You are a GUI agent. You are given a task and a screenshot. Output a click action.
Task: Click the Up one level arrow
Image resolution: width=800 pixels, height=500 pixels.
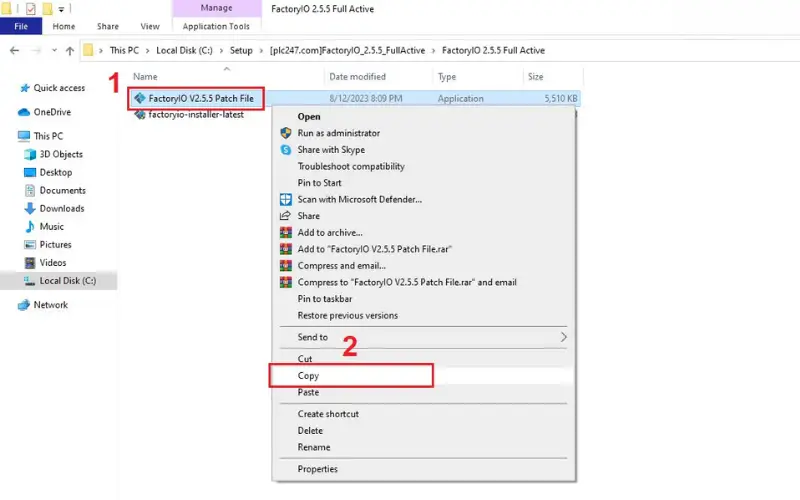coord(70,51)
